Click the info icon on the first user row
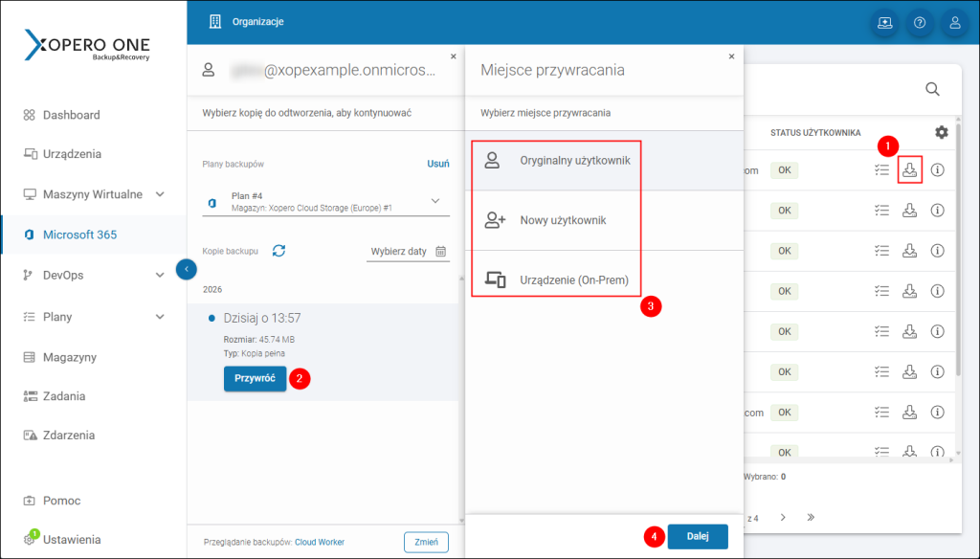 [936, 169]
